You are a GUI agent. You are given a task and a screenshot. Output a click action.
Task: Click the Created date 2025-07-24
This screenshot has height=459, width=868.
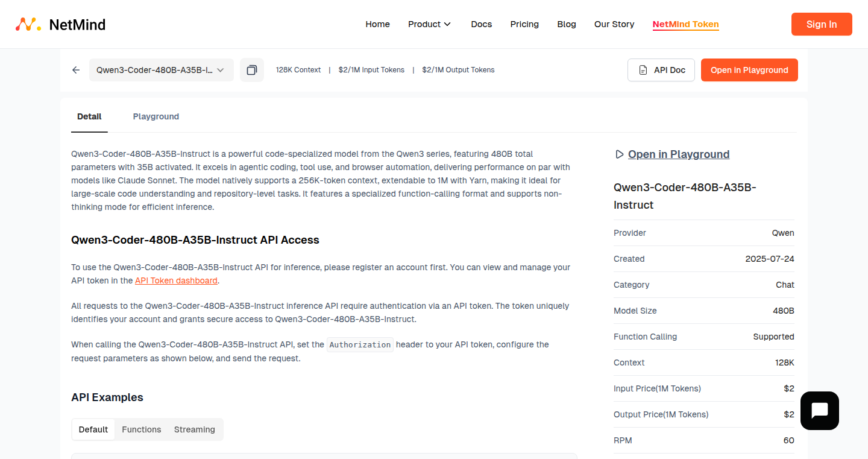(770, 259)
